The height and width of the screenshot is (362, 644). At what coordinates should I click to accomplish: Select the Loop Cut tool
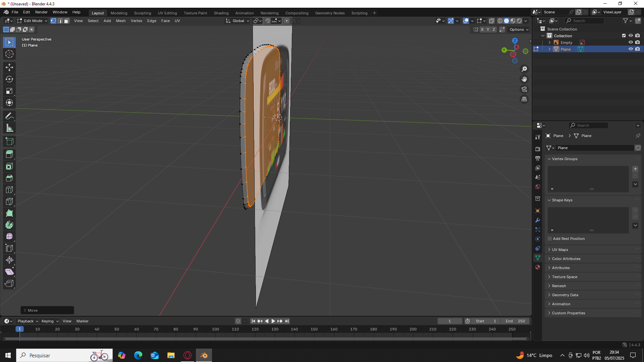click(x=9, y=190)
